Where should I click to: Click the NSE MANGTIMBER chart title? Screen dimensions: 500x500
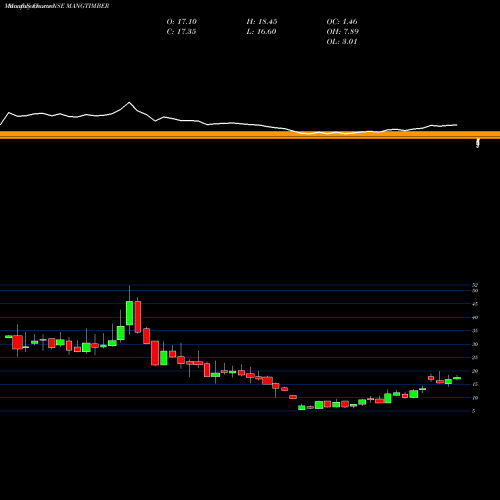[57, 6]
